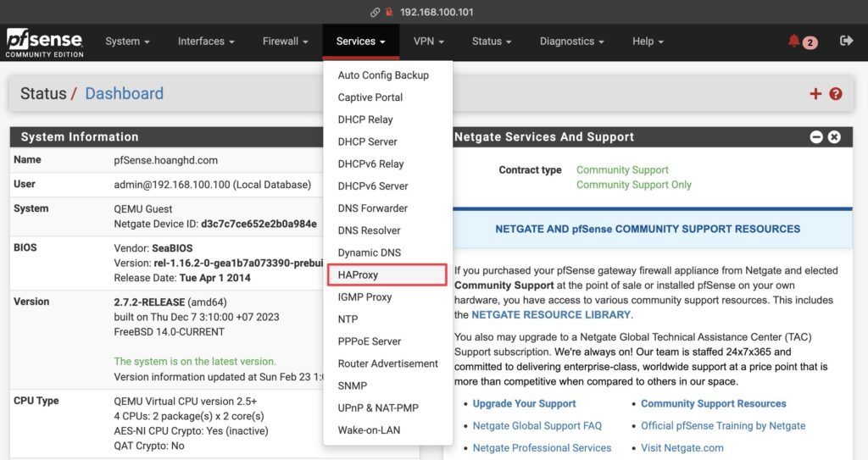Viewport: 868px width, 460px height.
Task: Click the link icon beside the address
Action: (375, 12)
